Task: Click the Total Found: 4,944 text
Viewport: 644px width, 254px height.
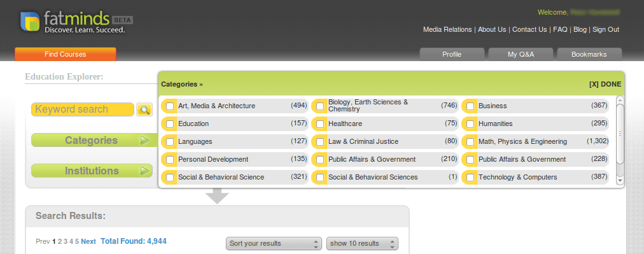Action: pos(134,241)
